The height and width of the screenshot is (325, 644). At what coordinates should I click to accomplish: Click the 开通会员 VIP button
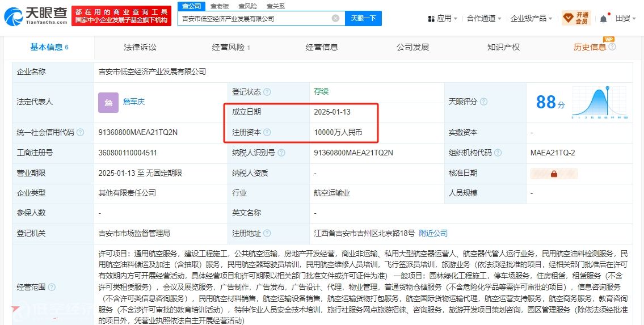point(576,18)
